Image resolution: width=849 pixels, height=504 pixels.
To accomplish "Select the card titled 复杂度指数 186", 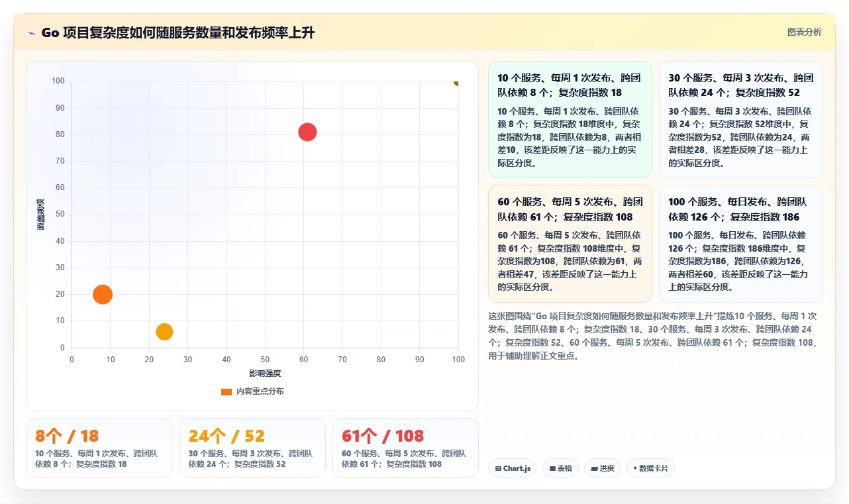I will 741,244.
